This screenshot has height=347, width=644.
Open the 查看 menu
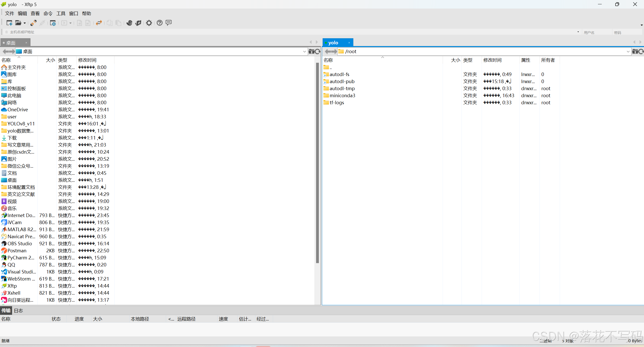pyautogui.click(x=35, y=14)
